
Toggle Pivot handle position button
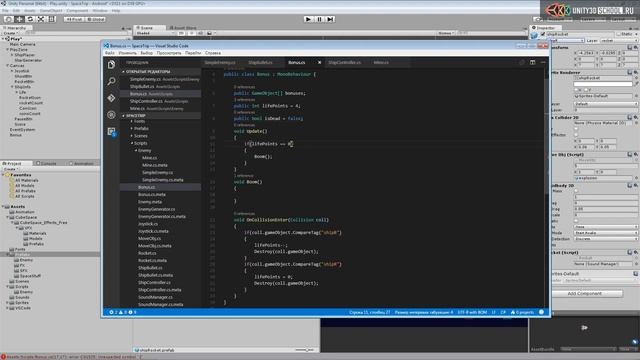point(73,19)
